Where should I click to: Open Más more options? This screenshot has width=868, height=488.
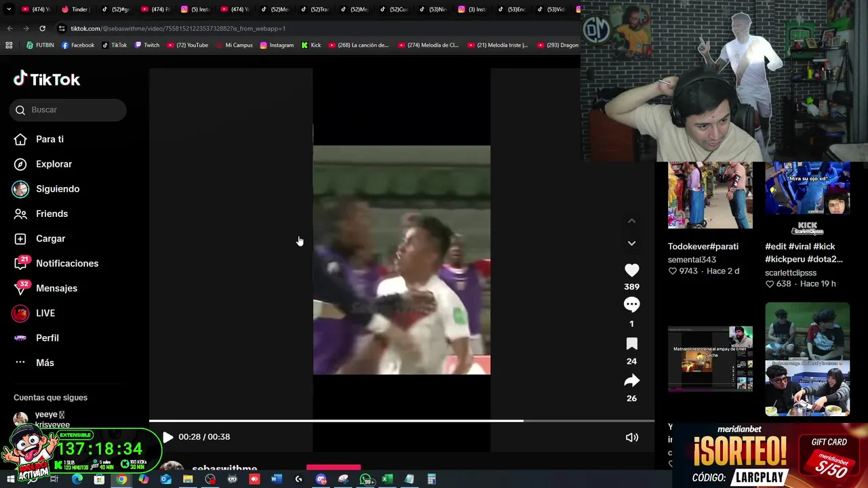pos(34,363)
